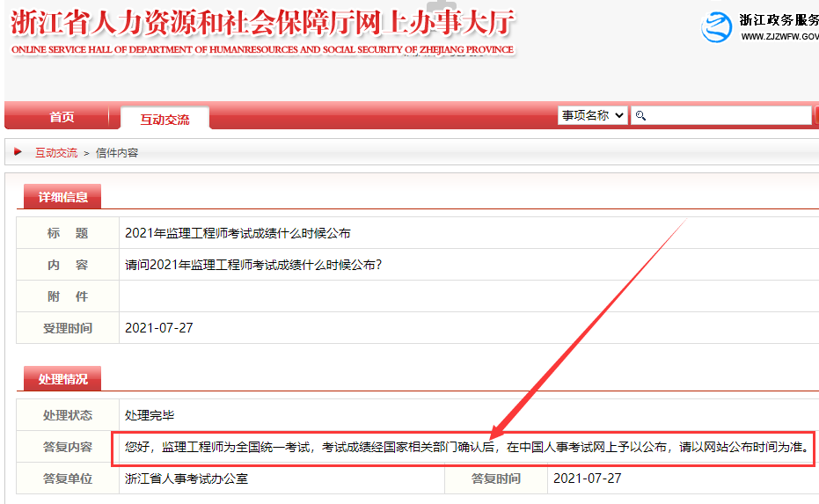Click the 附件 row label
The height and width of the screenshot is (504, 819).
coord(68,296)
